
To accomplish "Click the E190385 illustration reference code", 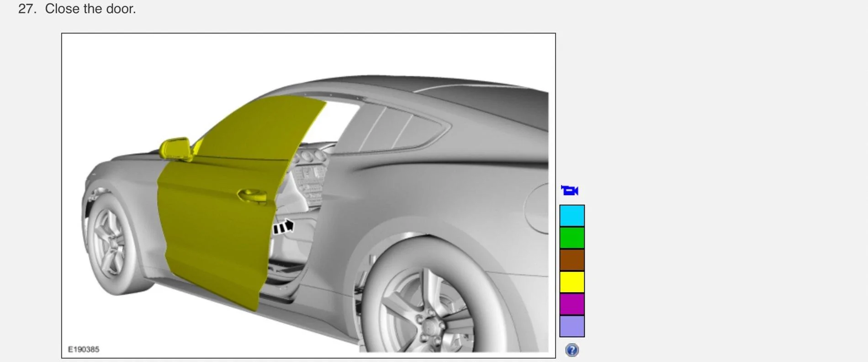I will point(84,349).
